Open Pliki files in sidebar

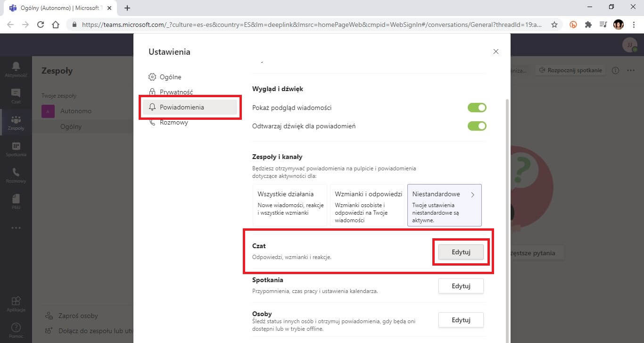click(16, 201)
